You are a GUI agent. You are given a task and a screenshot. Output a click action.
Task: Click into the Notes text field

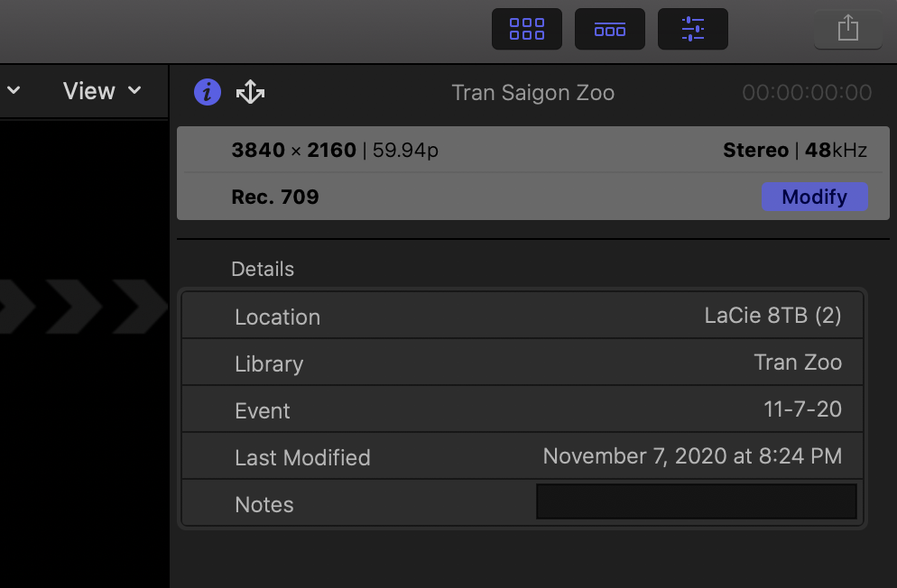[x=696, y=501]
